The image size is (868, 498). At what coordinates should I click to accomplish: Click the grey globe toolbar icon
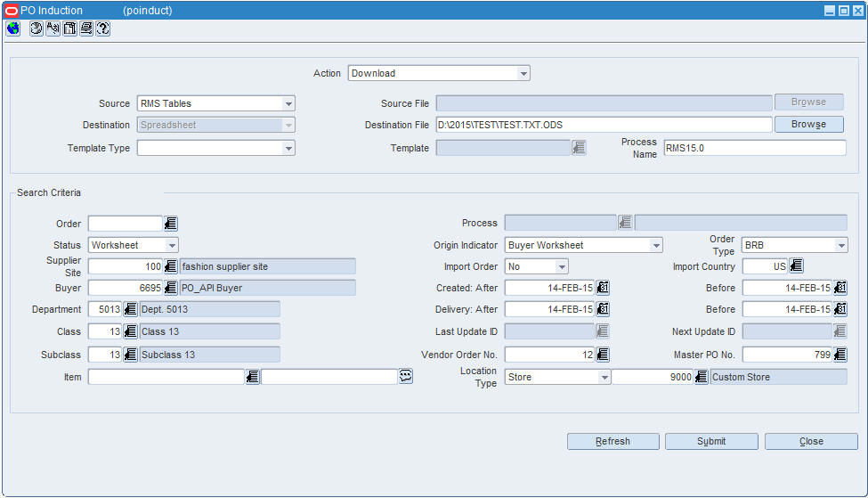36,29
